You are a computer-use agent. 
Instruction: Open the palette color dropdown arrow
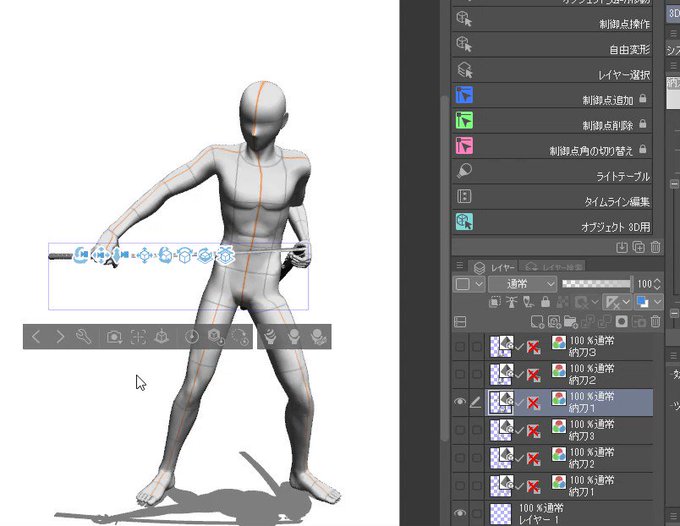(479, 284)
